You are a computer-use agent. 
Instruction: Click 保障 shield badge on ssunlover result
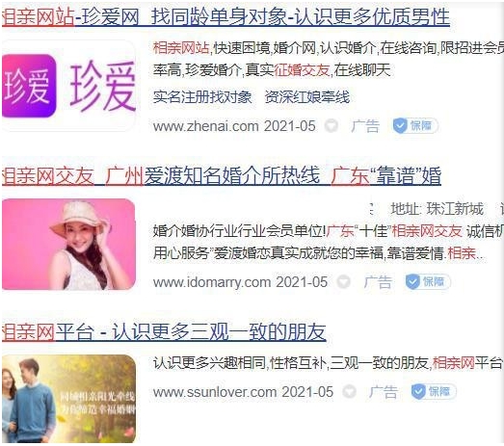click(434, 392)
